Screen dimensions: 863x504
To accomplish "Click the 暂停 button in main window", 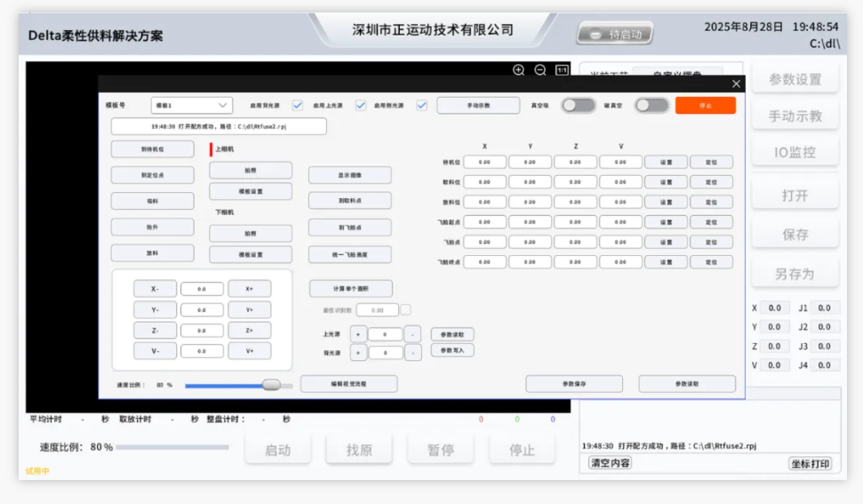I will (440, 450).
